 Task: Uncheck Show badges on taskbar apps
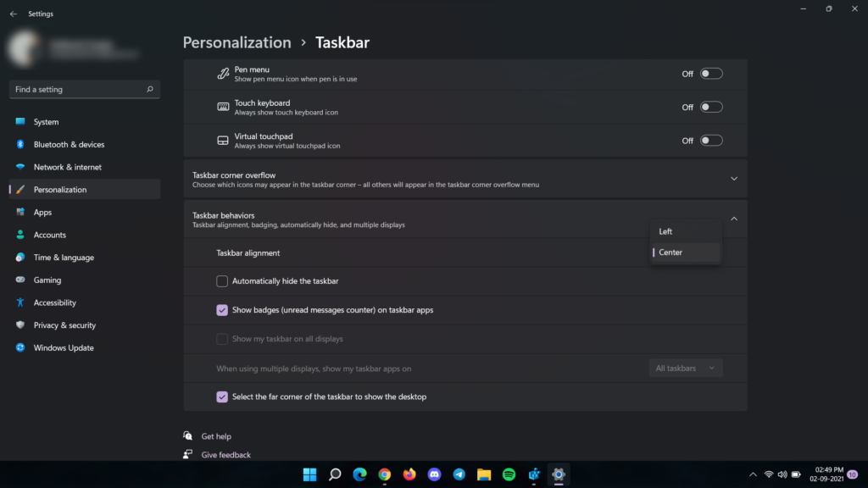222,310
